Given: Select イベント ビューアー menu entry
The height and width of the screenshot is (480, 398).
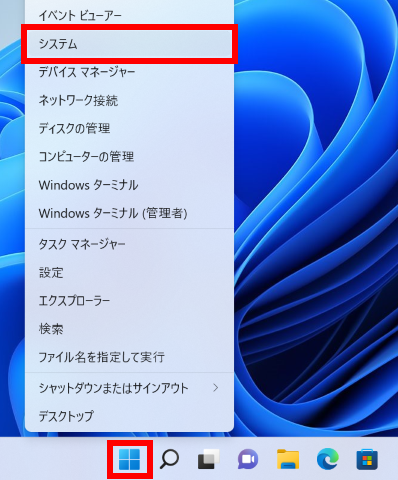Looking at the screenshot, I should [x=129, y=15].
